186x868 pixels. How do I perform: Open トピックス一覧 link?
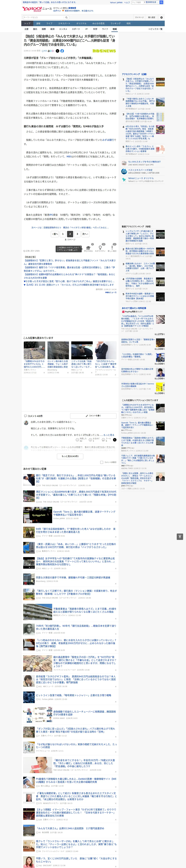click(155, 29)
